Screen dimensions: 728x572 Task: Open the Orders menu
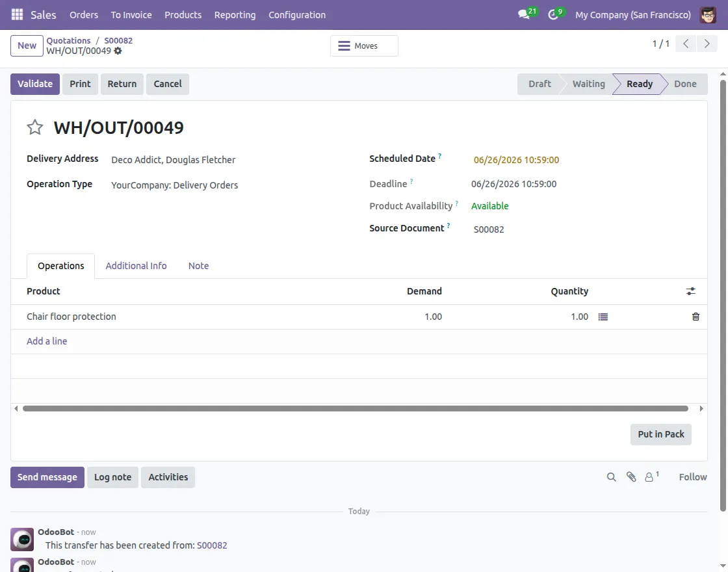click(84, 15)
